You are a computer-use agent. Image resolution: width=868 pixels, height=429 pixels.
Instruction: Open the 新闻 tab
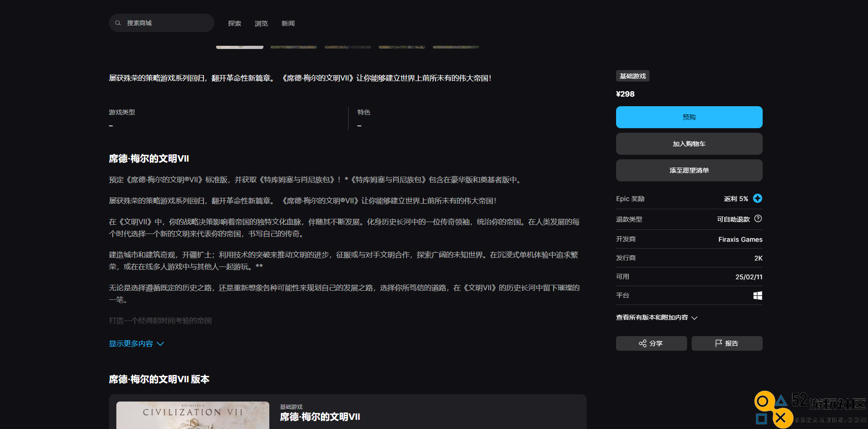288,23
